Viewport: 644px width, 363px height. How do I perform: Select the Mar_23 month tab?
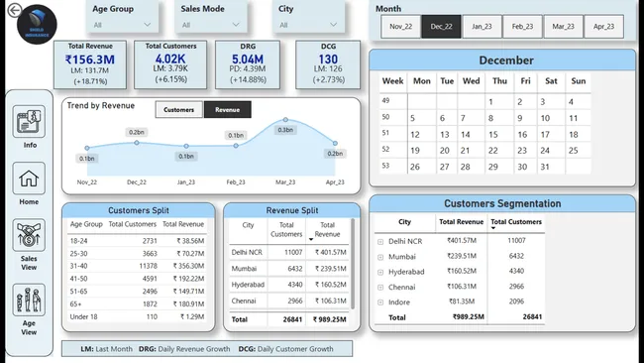(563, 27)
